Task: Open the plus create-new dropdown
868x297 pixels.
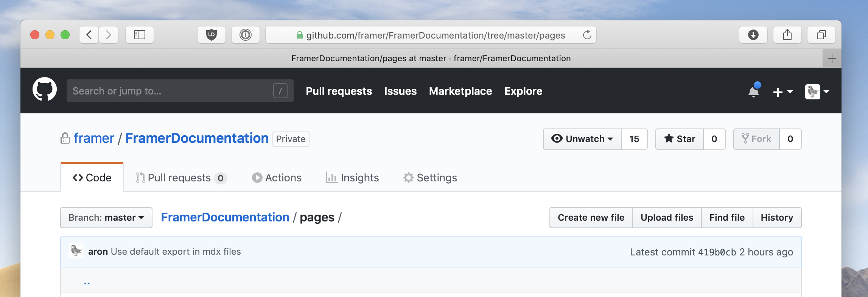Action: point(782,92)
